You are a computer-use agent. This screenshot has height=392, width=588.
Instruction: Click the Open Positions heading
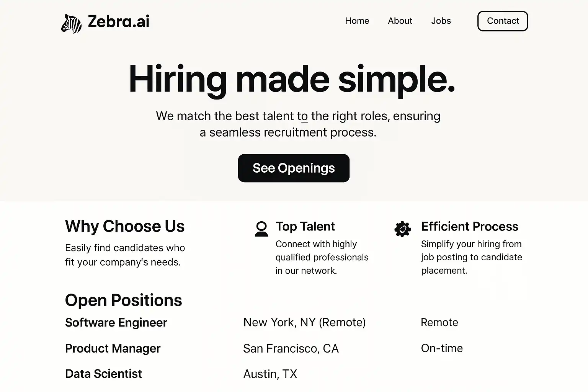(123, 300)
